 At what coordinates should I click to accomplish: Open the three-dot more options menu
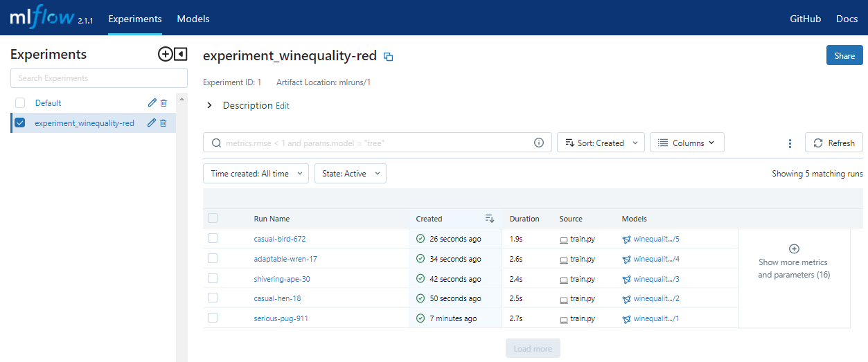pyautogui.click(x=790, y=143)
